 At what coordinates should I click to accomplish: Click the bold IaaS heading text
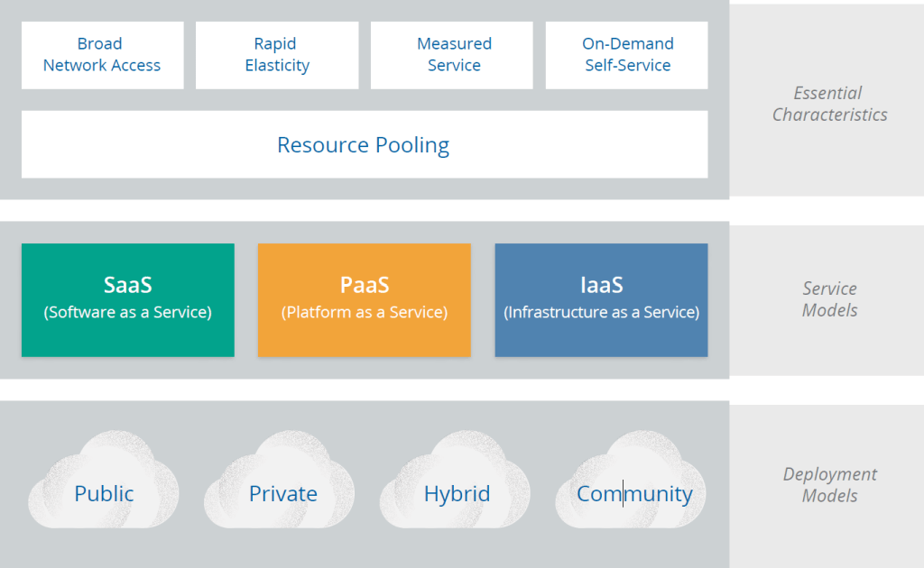tap(601, 285)
